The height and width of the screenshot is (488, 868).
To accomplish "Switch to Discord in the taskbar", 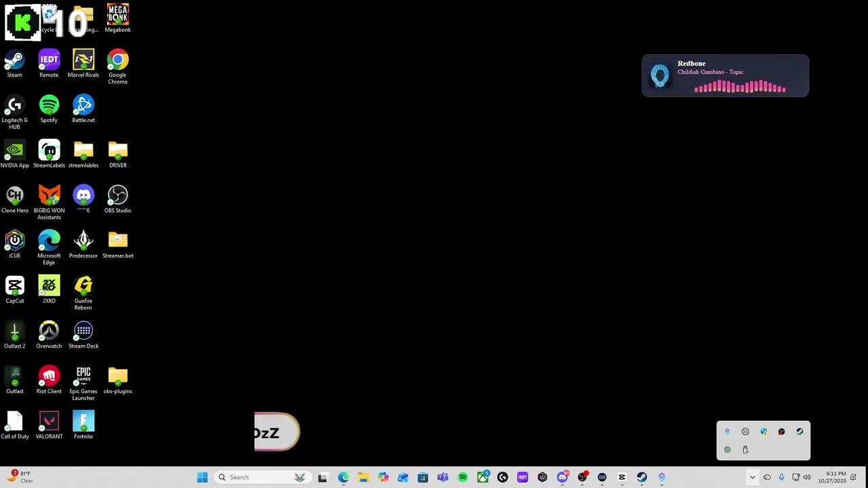I will click(x=562, y=477).
